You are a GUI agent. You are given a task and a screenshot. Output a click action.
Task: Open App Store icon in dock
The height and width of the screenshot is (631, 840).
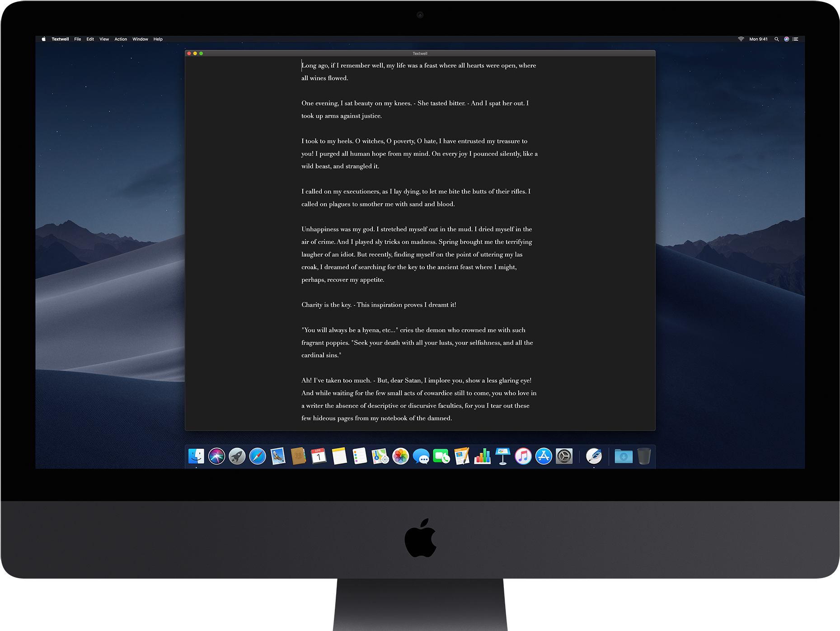pyautogui.click(x=544, y=456)
